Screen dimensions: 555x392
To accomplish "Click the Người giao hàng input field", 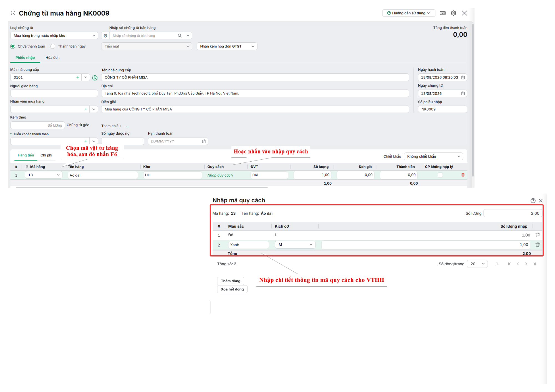I will pyautogui.click(x=54, y=93).
